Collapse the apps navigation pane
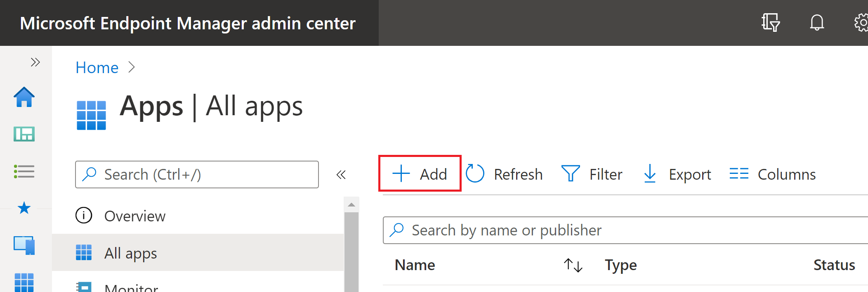 tap(341, 175)
